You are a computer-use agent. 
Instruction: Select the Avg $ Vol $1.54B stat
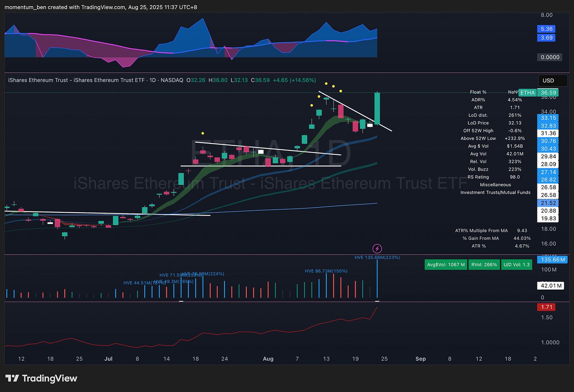pyautogui.click(x=495, y=146)
